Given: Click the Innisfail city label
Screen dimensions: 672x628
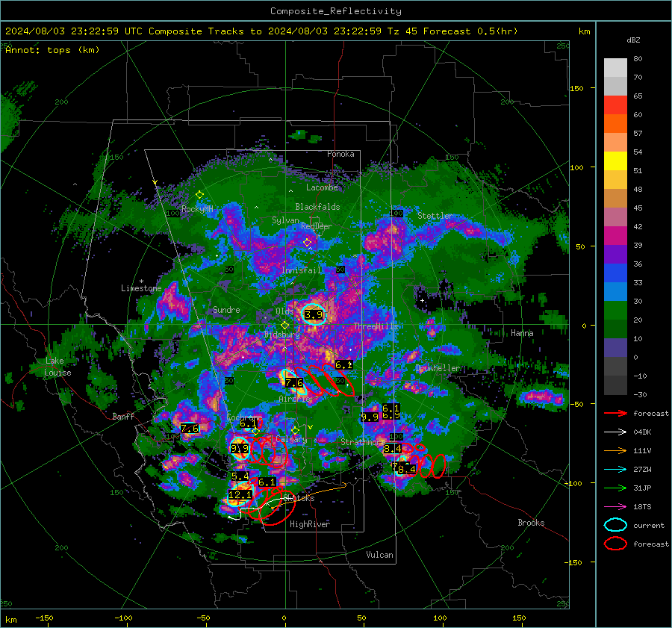Looking at the screenshot, I should click(301, 270).
